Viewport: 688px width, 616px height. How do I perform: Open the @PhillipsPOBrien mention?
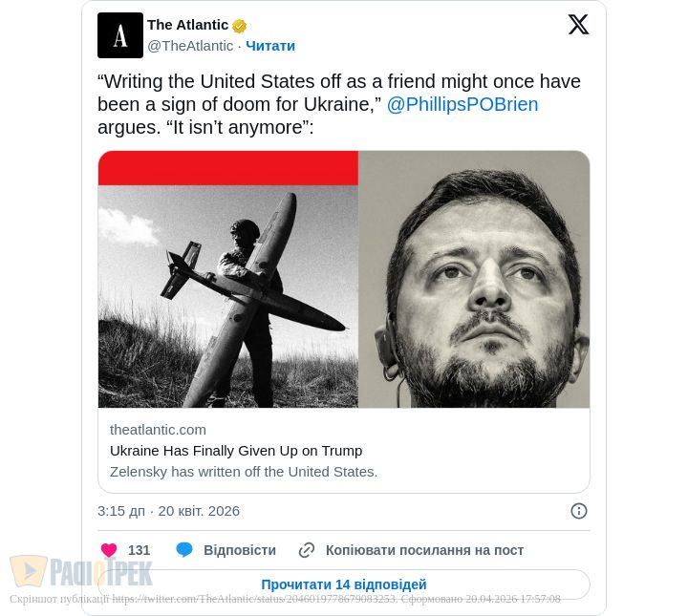pyautogui.click(x=462, y=105)
